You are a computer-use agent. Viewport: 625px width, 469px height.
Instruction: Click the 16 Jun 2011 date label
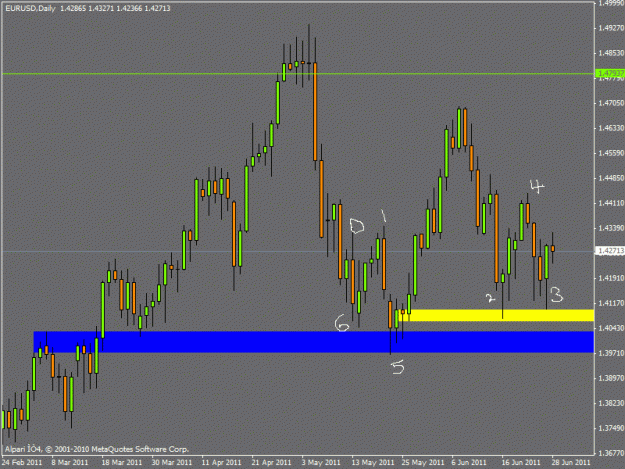[521, 463]
